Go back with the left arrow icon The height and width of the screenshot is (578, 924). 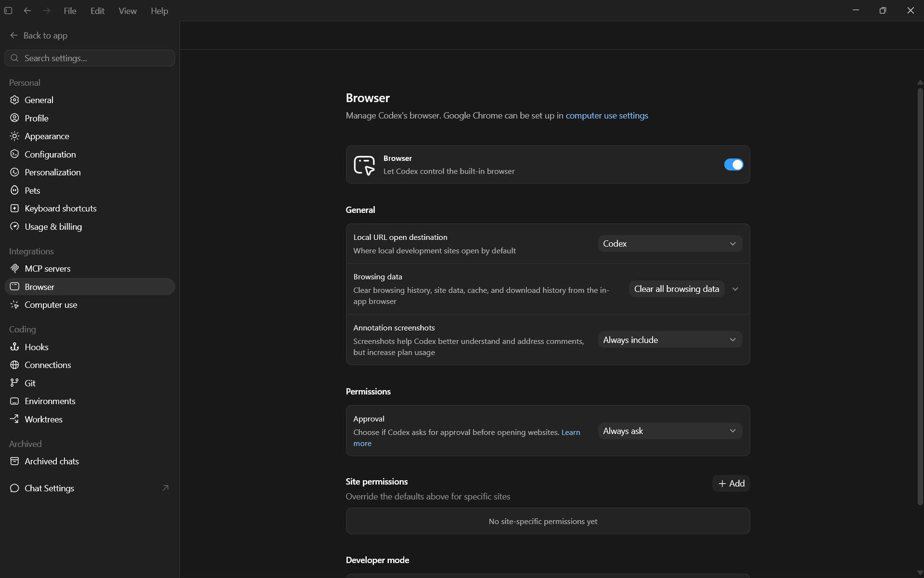pyautogui.click(x=27, y=11)
